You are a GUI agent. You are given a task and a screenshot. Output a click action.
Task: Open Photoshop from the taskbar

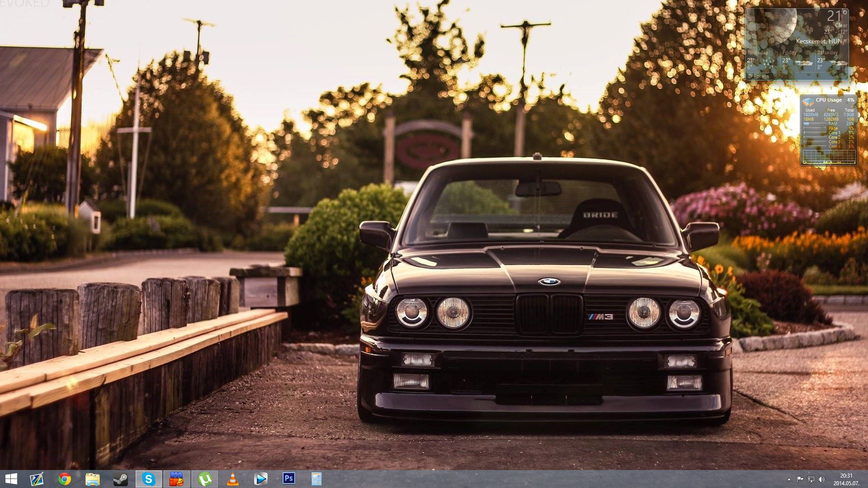[288, 479]
